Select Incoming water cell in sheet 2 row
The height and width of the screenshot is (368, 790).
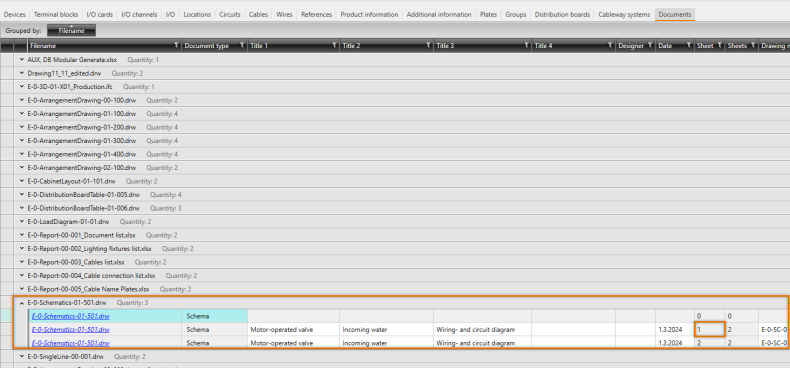[x=386, y=343]
